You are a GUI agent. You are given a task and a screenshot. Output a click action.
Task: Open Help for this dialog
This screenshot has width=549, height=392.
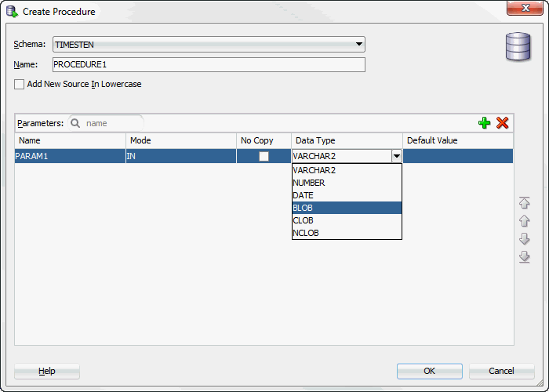coord(47,371)
